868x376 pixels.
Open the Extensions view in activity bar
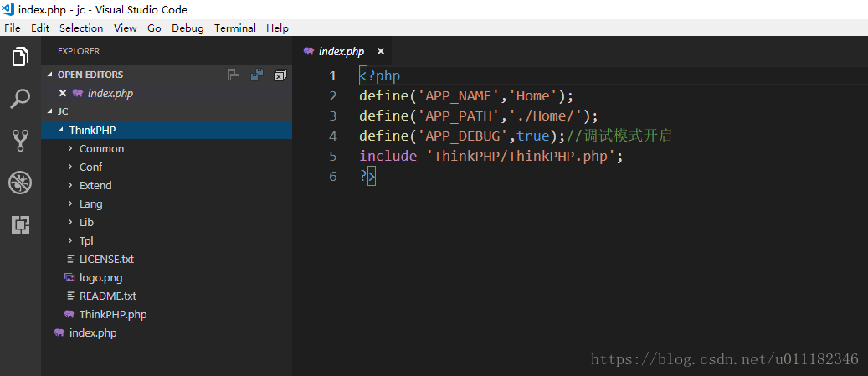pos(20,224)
